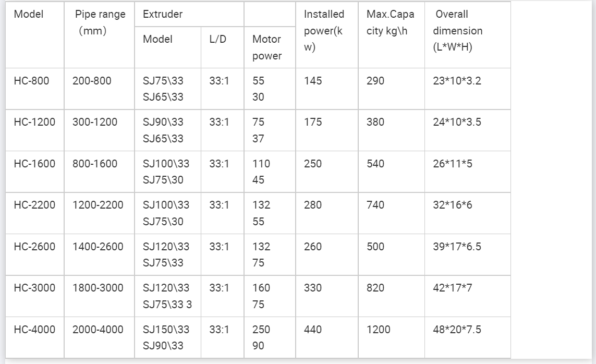
Task: Click the HC-3000 model cell
Action: 34,288
